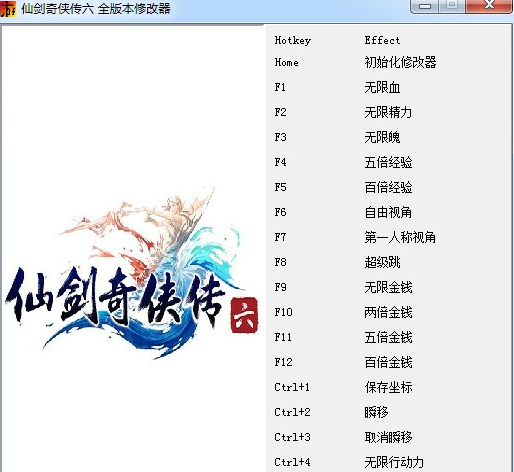
Task: Select the 无限精力 effect text
Action: [388, 112]
